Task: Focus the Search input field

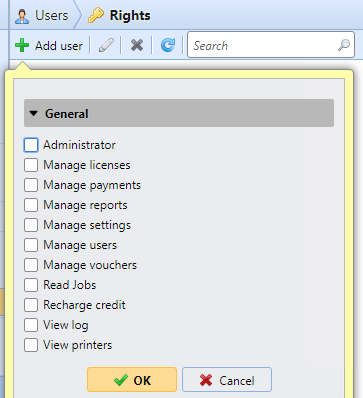Action: pyautogui.click(x=271, y=45)
